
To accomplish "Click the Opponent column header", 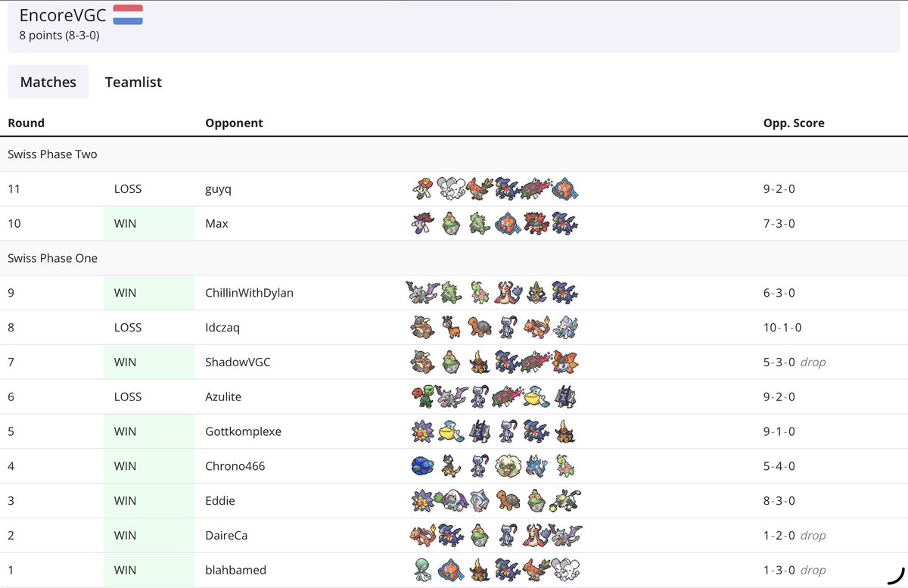I will (235, 123).
